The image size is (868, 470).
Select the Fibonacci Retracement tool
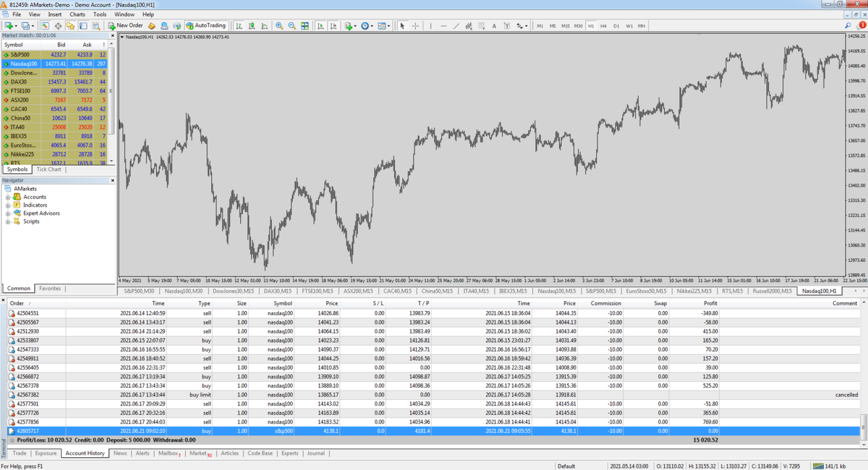(481, 26)
